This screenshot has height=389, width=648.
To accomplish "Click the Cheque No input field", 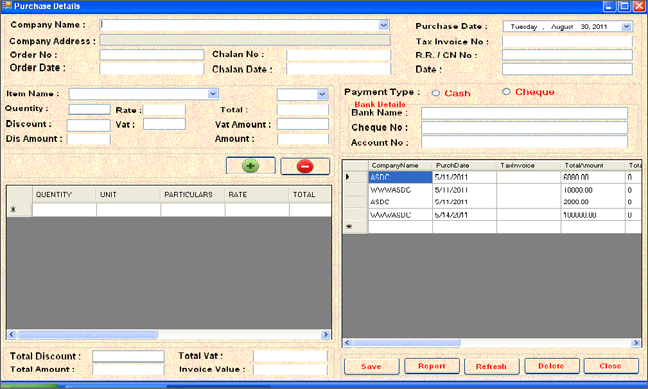I will (524, 127).
